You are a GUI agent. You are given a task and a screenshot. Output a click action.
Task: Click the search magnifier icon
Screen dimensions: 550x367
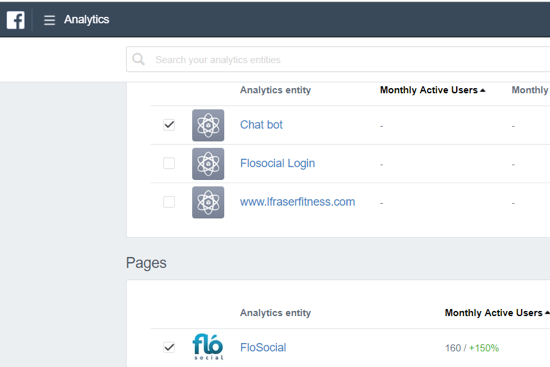(x=138, y=59)
